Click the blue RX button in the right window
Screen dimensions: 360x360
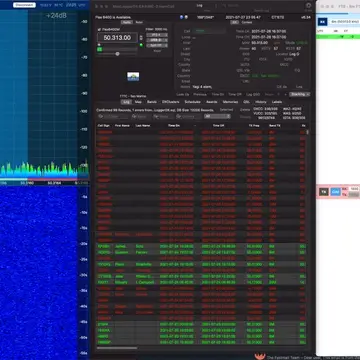(x=322, y=22)
